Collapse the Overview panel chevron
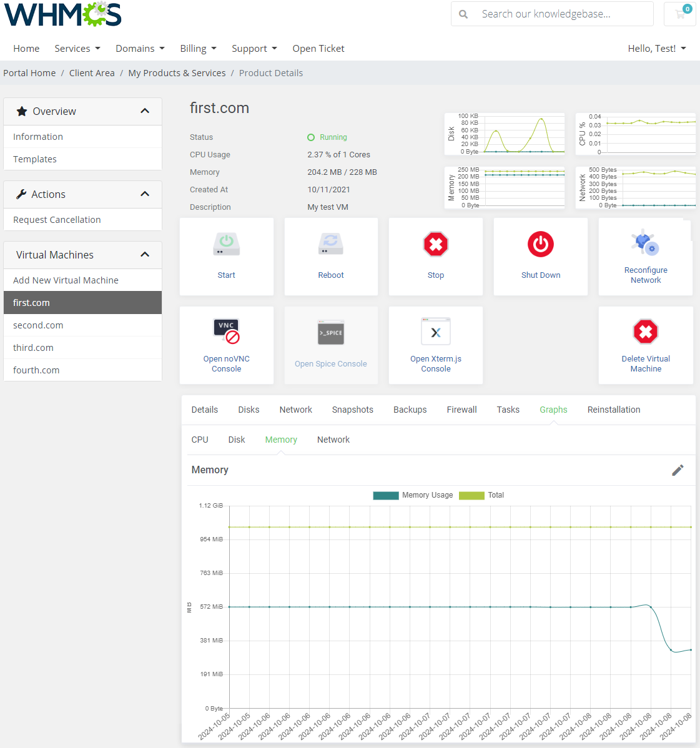Screen dimensions: 700x748 (145, 111)
